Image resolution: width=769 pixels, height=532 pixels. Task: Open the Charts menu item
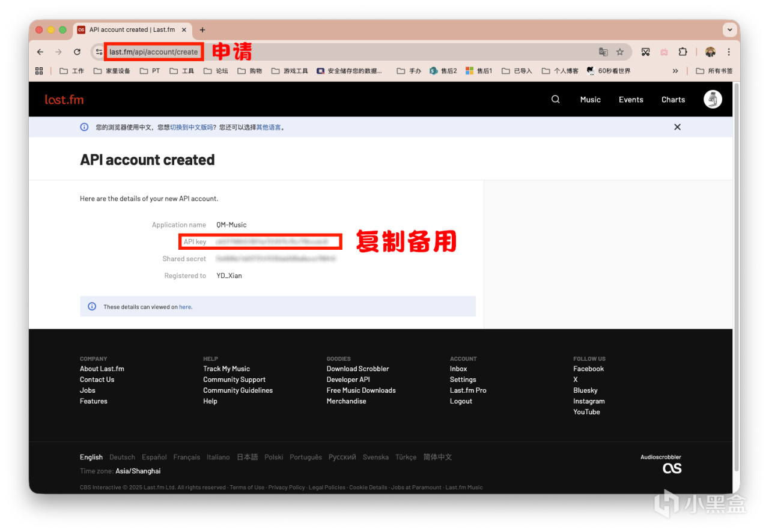click(673, 100)
